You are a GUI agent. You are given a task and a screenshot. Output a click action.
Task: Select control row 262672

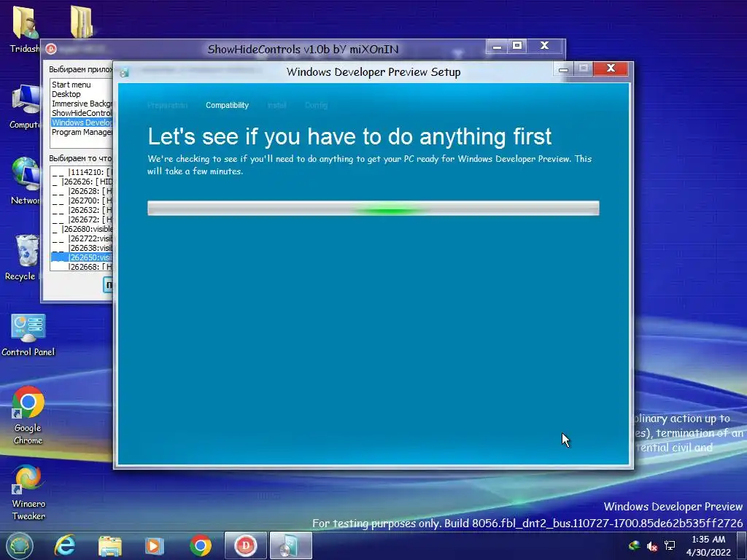[82, 219]
